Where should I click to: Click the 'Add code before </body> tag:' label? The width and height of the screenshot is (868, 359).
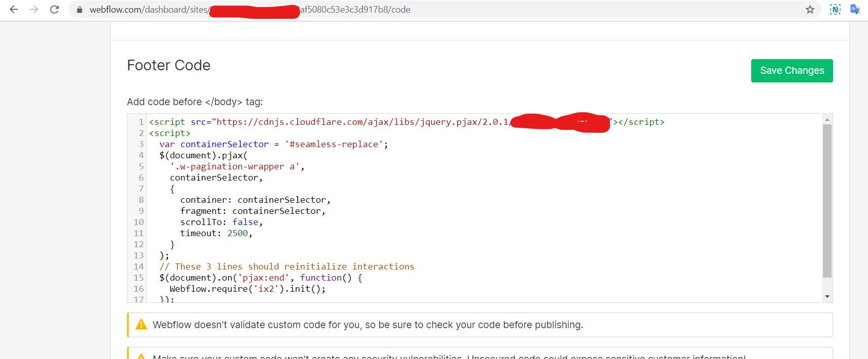[x=195, y=102]
